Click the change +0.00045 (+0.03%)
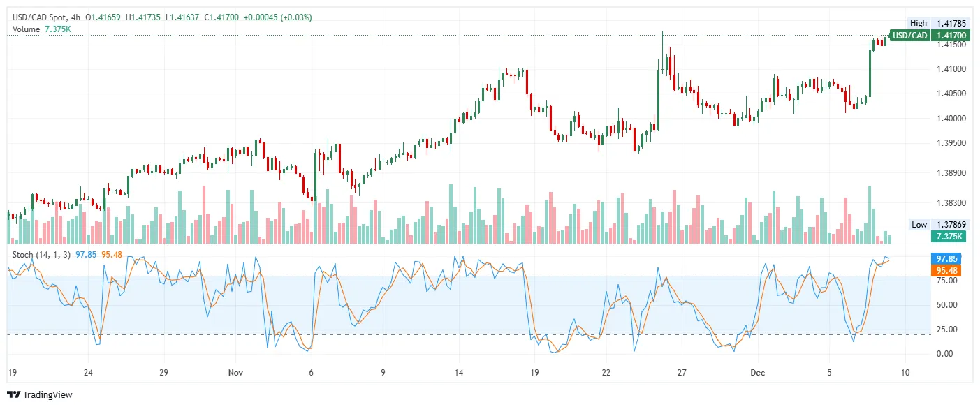The height and width of the screenshot is (407, 980). (x=278, y=17)
